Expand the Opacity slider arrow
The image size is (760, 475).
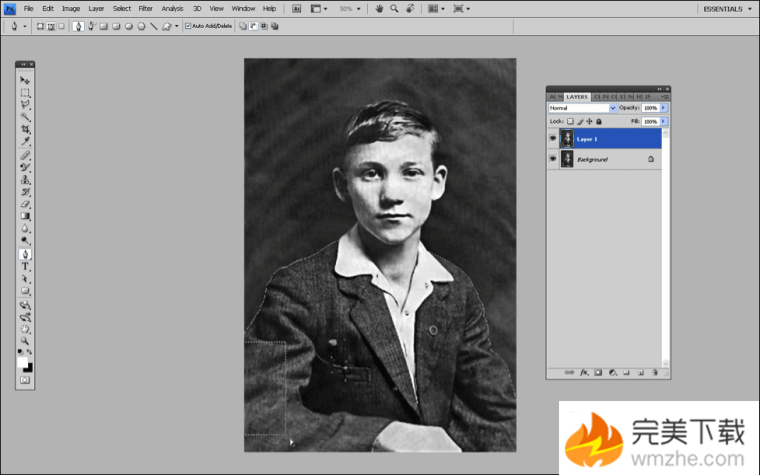(664, 107)
